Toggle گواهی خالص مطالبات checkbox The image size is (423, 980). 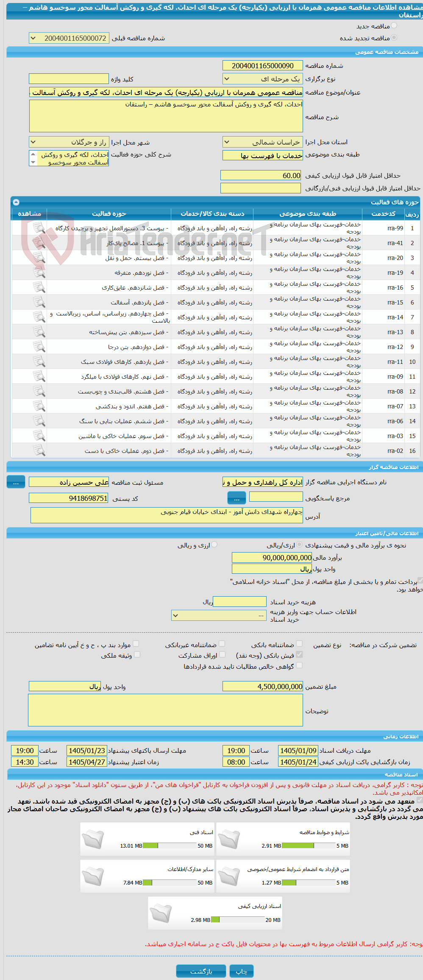coord(299,666)
